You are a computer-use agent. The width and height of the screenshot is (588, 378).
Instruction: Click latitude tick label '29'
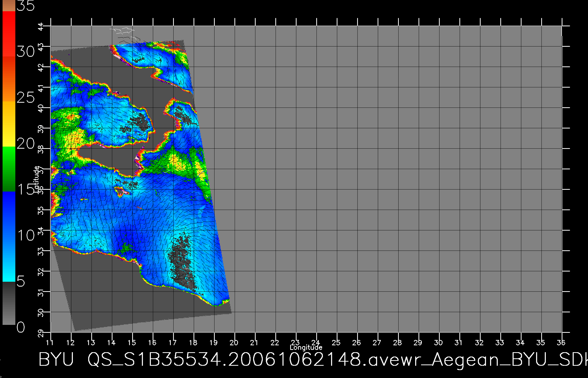coord(41,334)
